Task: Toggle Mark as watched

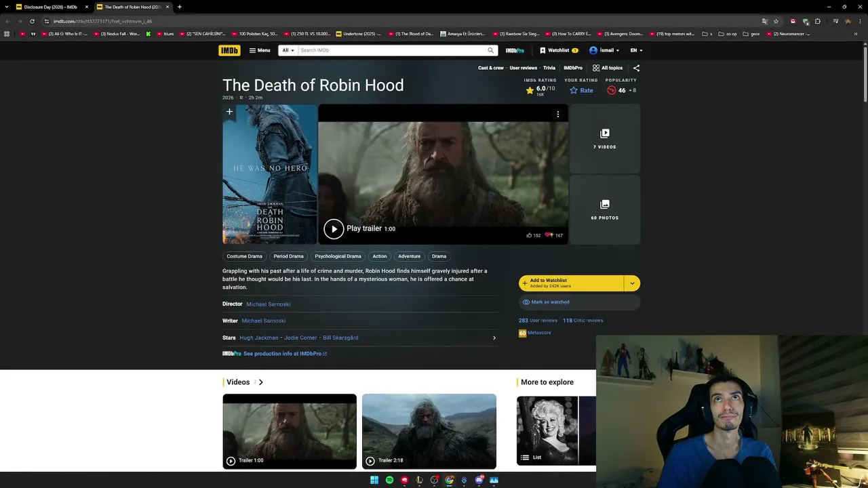Action: pyautogui.click(x=579, y=302)
